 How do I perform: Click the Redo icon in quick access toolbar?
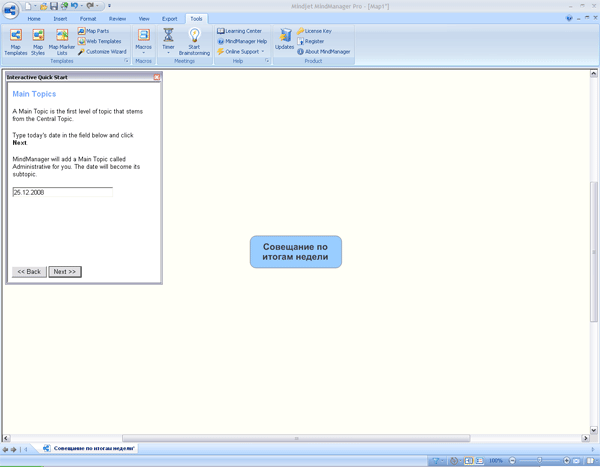tap(90, 6)
